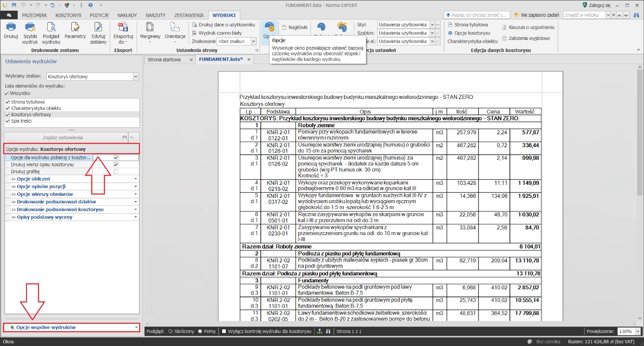
Task: Click the tree structure icon in preview bar
Action: tap(319, 332)
